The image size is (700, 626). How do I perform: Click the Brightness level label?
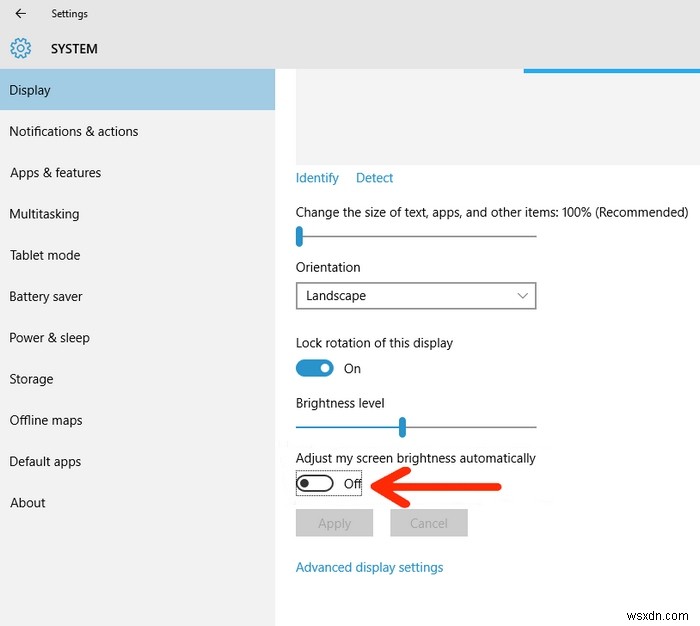click(x=340, y=403)
